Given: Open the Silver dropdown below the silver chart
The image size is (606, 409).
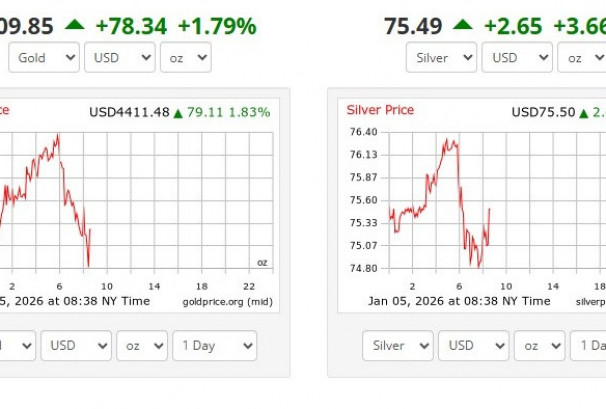Looking at the screenshot, I should click(397, 346).
